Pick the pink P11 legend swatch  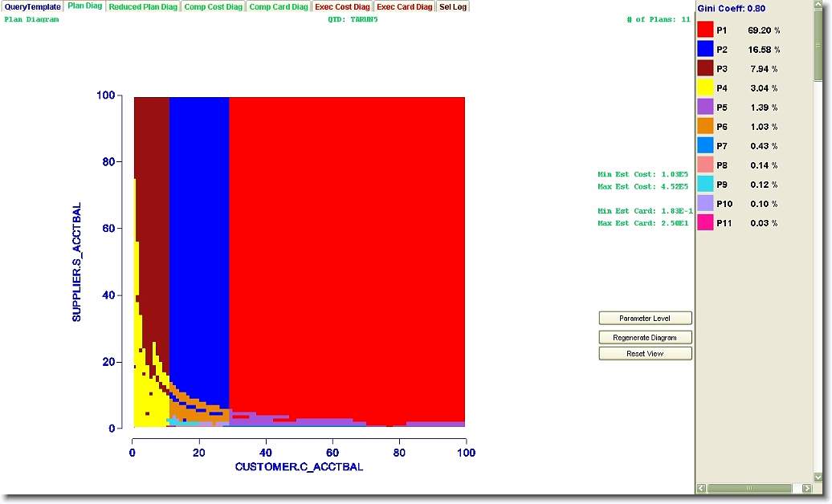(x=705, y=222)
